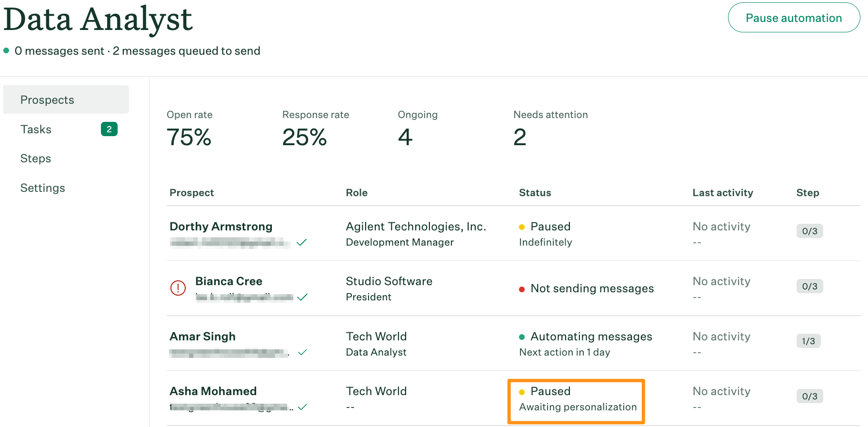Click green status dot for Automating messages
The width and height of the screenshot is (868, 427).
pyautogui.click(x=522, y=337)
